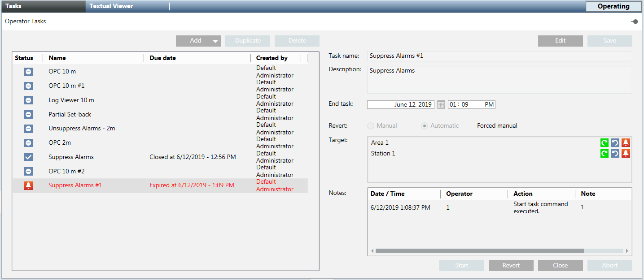The height and width of the screenshot is (280, 644).
Task: Click the checkmark status icon of Suppress Alarms
Action: [x=28, y=157]
